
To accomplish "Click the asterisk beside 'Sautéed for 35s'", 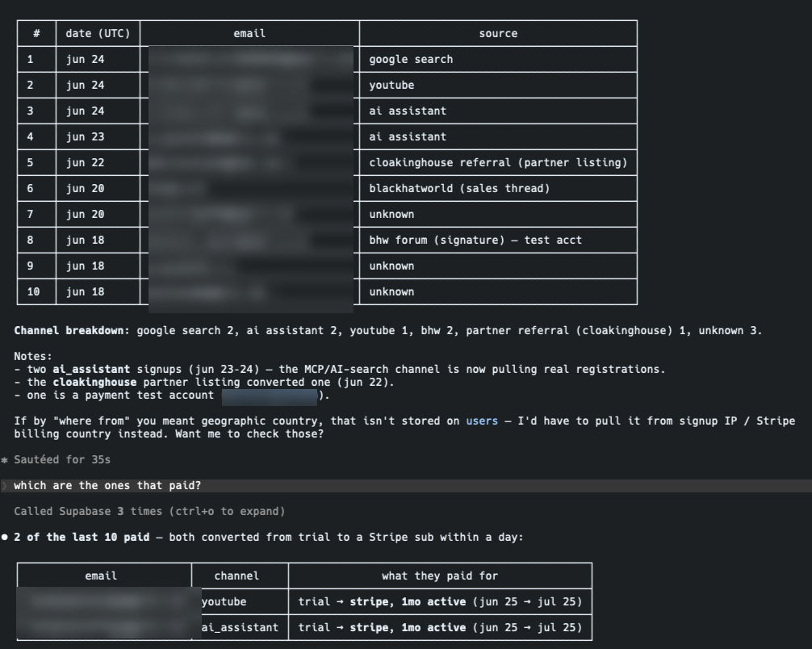I will point(5,460).
